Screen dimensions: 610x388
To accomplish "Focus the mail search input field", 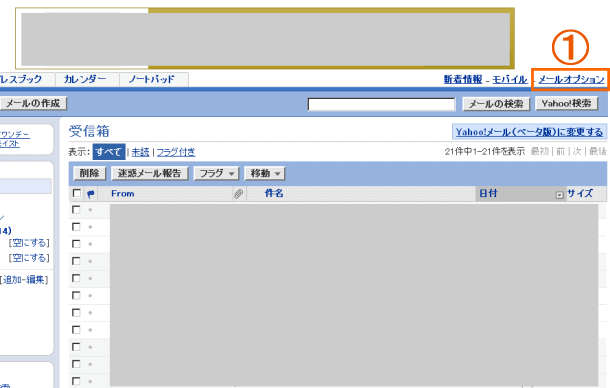I will [x=381, y=104].
